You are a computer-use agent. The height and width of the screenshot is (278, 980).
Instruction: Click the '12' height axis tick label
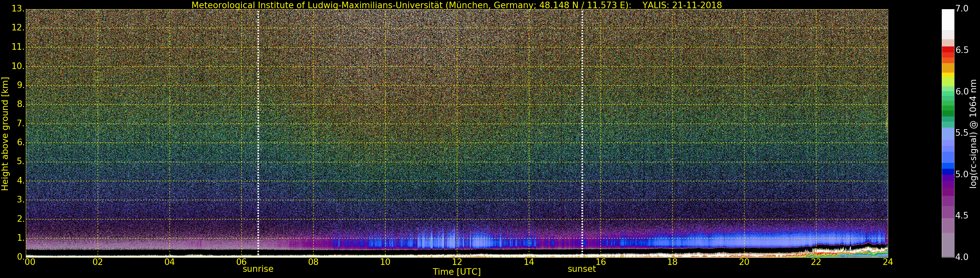point(18,28)
